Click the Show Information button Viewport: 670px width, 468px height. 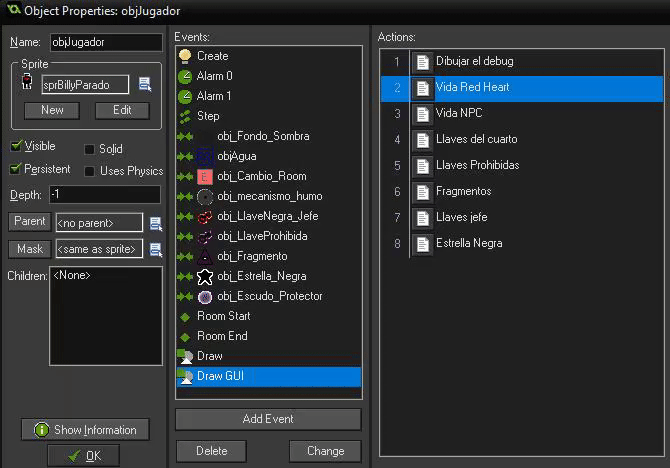pos(85,430)
